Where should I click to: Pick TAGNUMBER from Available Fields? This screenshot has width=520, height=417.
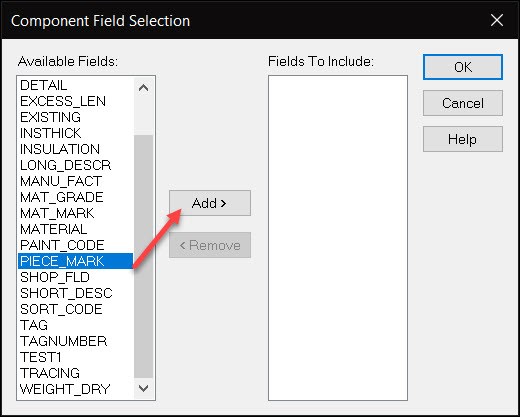click(76, 341)
